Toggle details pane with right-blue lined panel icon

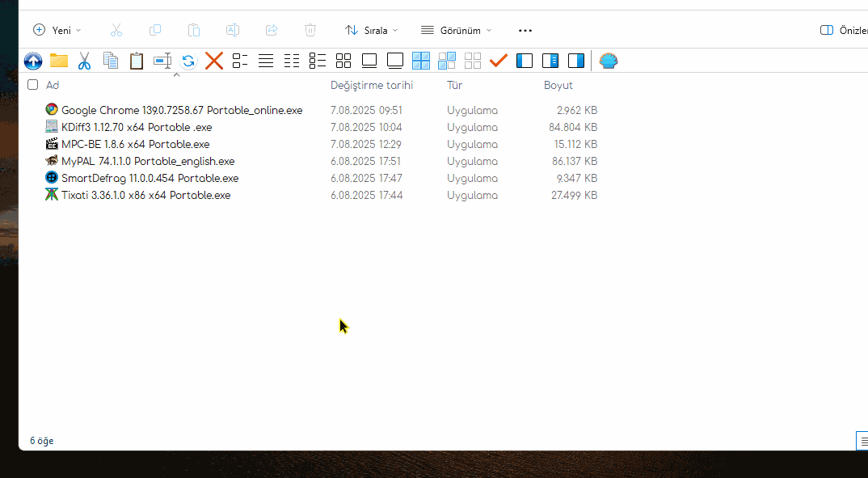tap(550, 61)
